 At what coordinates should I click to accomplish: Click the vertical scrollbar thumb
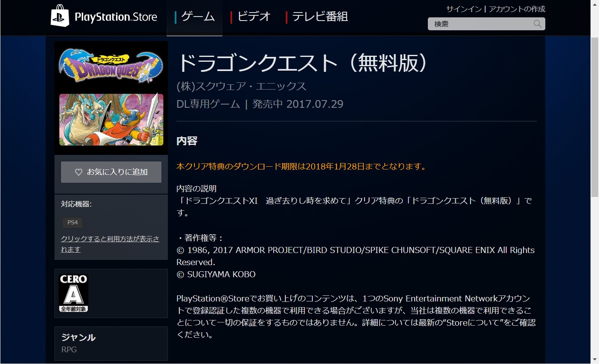(x=595, y=117)
